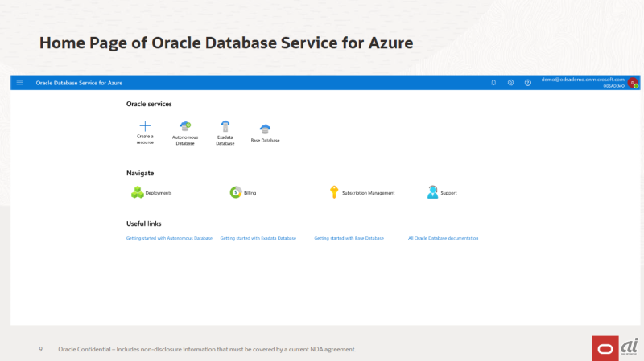
Task: Click the Oracle Database Service for Azure title
Action: (x=79, y=83)
